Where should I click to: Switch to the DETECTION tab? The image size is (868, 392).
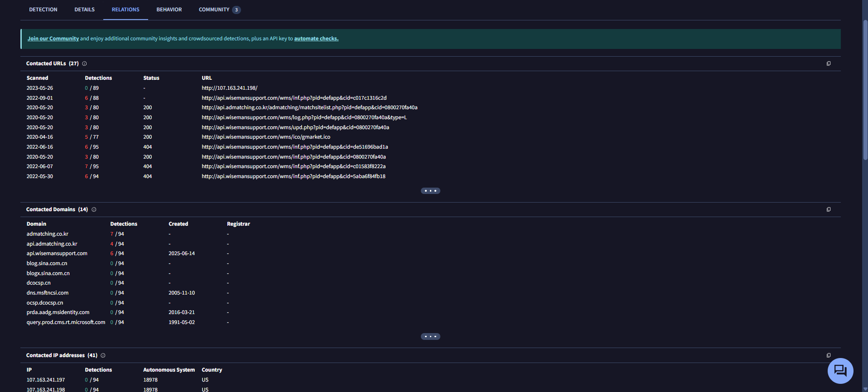pyautogui.click(x=43, y=10)
